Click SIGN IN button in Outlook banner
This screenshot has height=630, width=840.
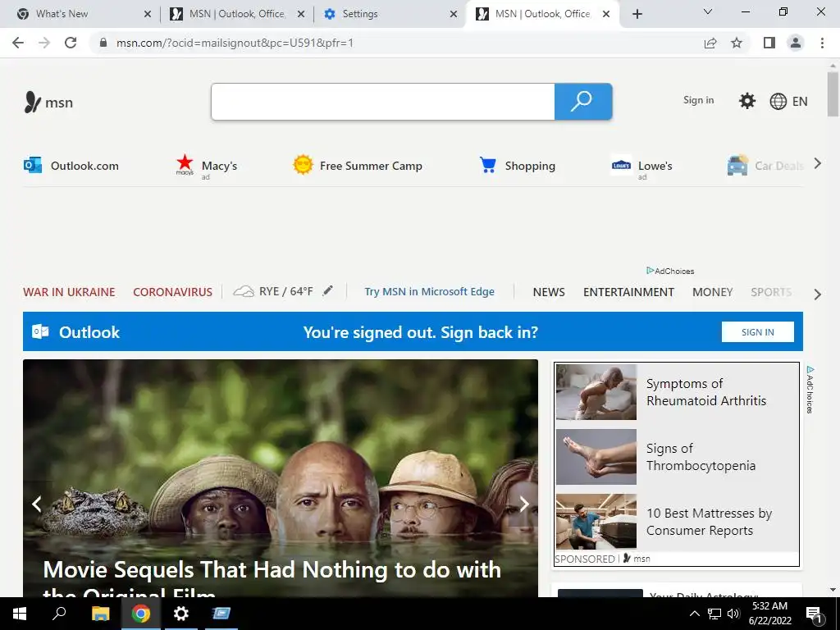(757, 332)
